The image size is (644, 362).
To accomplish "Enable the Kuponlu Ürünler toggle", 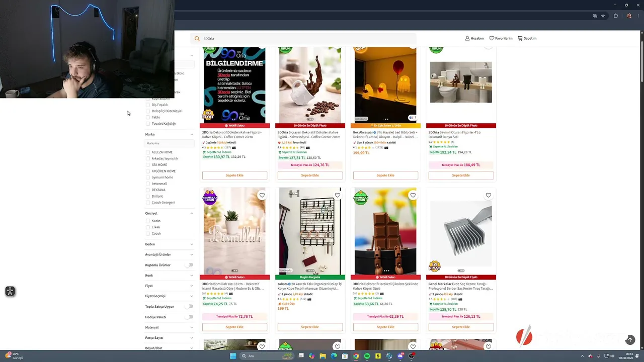I will coord(189,265).
